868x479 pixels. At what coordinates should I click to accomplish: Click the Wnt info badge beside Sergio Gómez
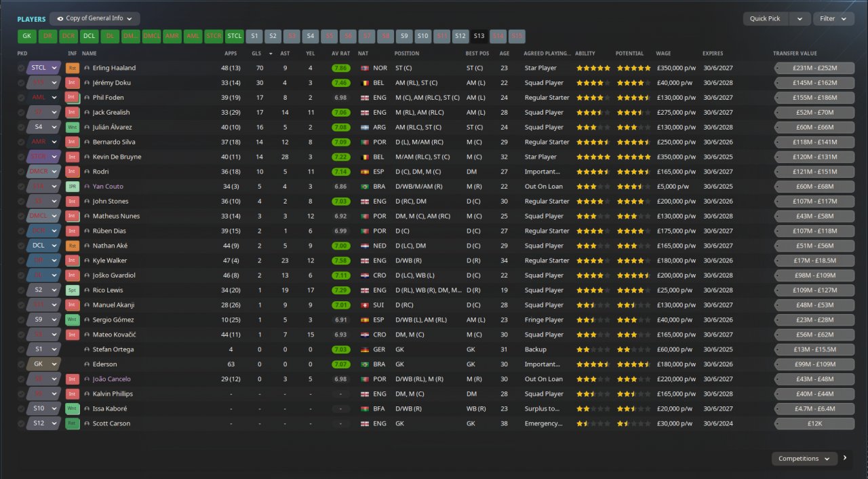73,320
